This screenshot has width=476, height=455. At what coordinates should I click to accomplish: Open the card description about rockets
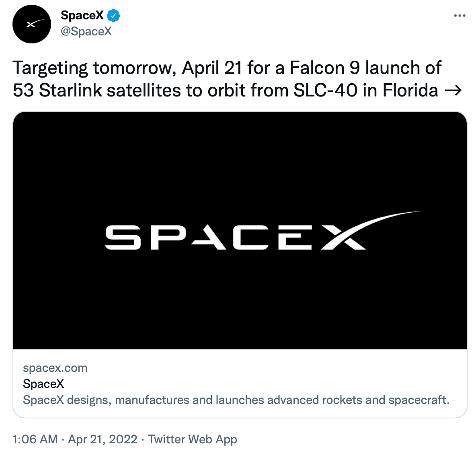(236, 400)
